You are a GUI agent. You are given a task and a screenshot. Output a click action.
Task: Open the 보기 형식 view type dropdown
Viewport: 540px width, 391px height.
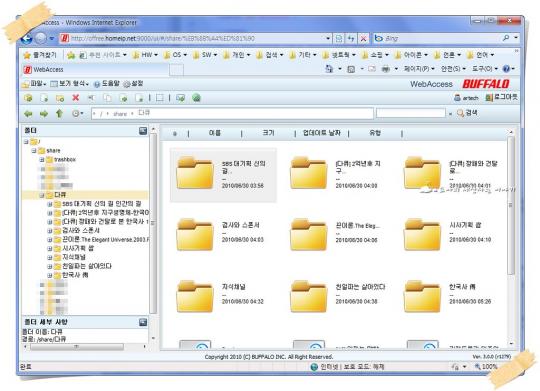pos(70,84)
